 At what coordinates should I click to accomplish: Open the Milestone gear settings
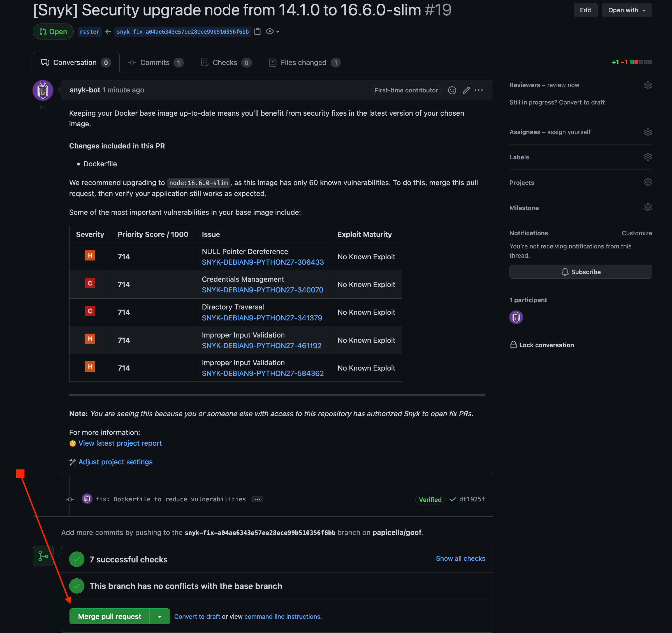pyautogui.click(x=647, y=207)
